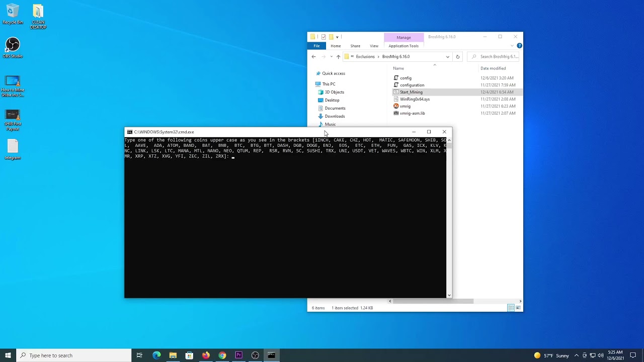Refresh the BrosMrig folder view
The image size is (644, 362).
[x=458, y=57]
